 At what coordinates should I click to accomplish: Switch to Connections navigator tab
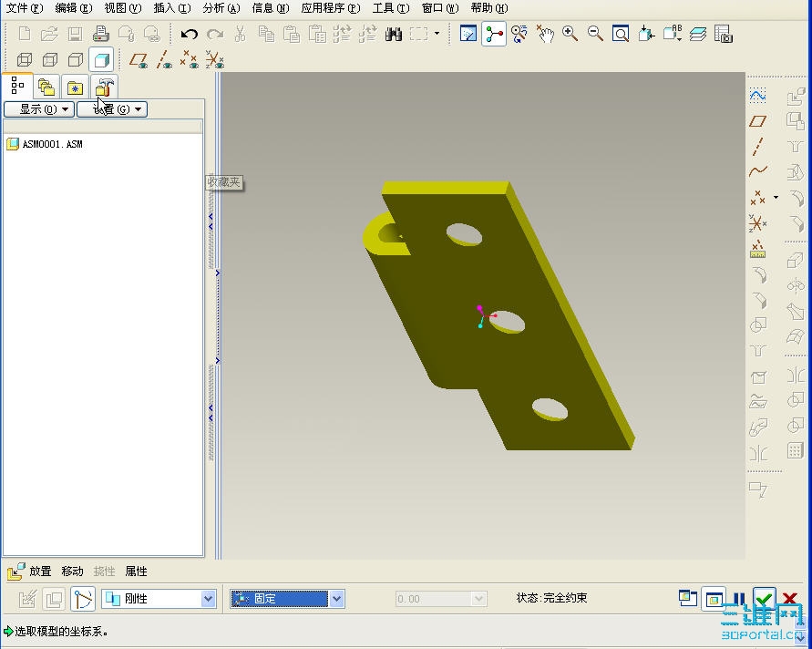point(104,87)
